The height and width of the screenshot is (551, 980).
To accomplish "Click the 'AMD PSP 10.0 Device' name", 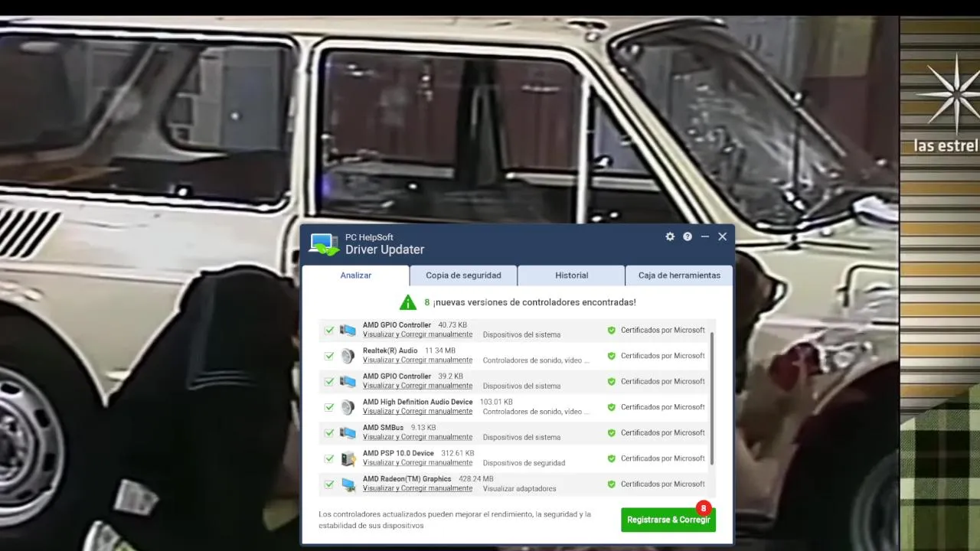I will click(398, 453).
